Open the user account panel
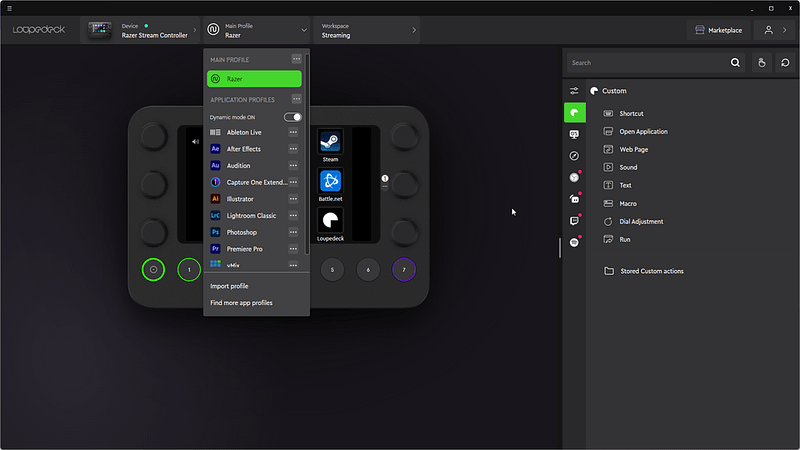The width and height of the screenshot is (800, 450). pyautogui.click(x=776, y=30)
